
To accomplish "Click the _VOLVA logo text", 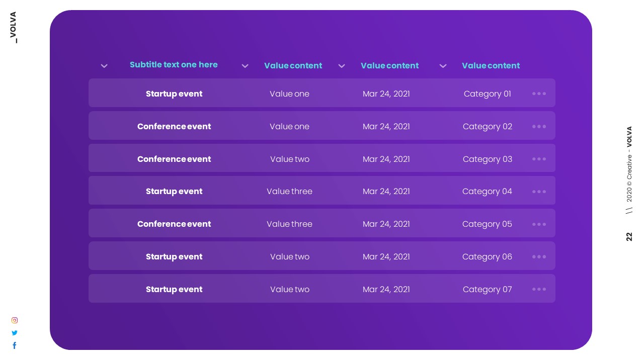I will tap(14, 27).
